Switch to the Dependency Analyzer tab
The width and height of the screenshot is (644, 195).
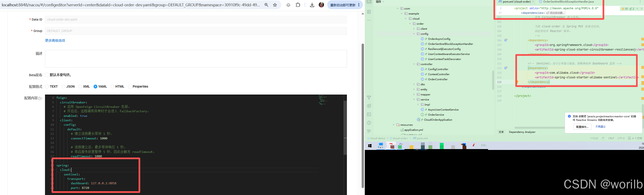click(522, 132)
